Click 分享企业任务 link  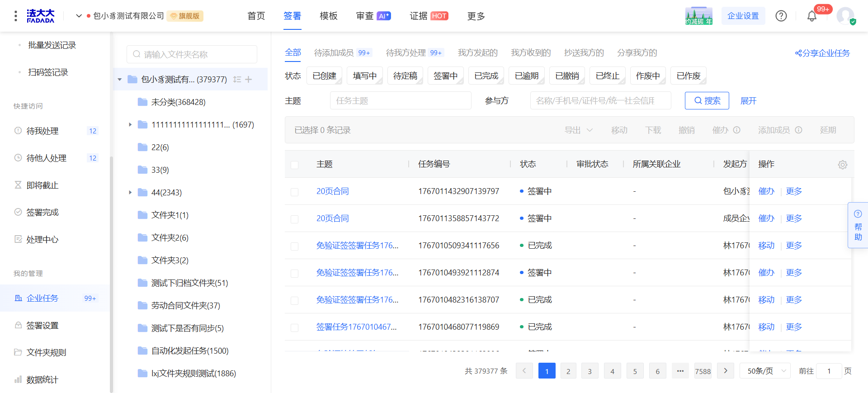click(822, 53)
